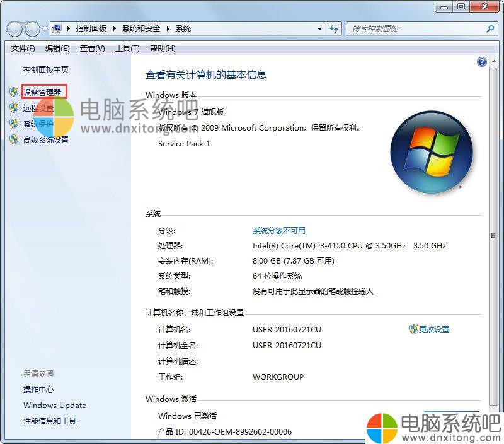
Task: Click the Forward navigation arrow button
Action: [32, 29]
